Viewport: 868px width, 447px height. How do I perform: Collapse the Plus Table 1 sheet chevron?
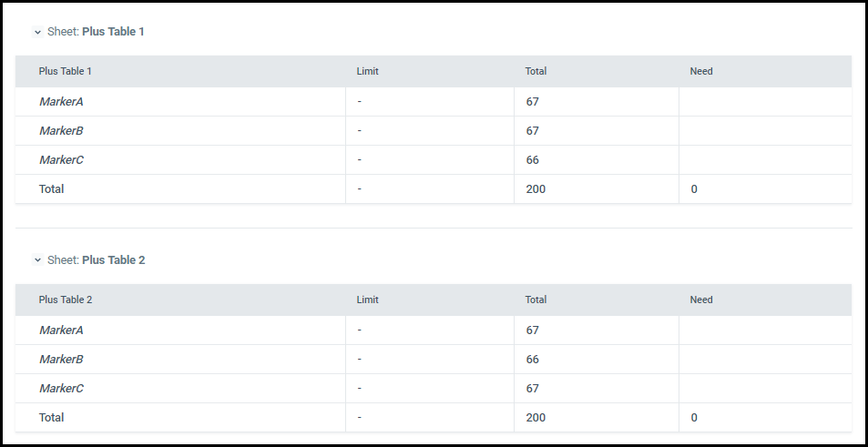tap(37, 32)
